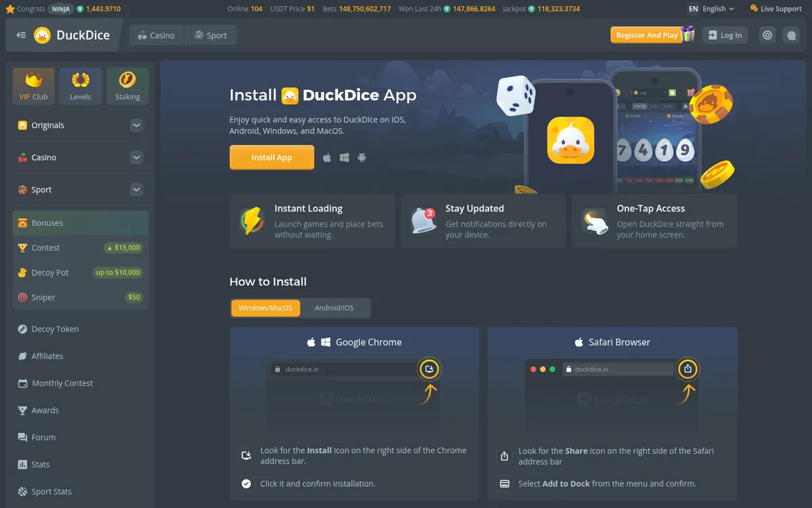
Task: Click the Safari Browser card heading
Action: coord(619,342)
